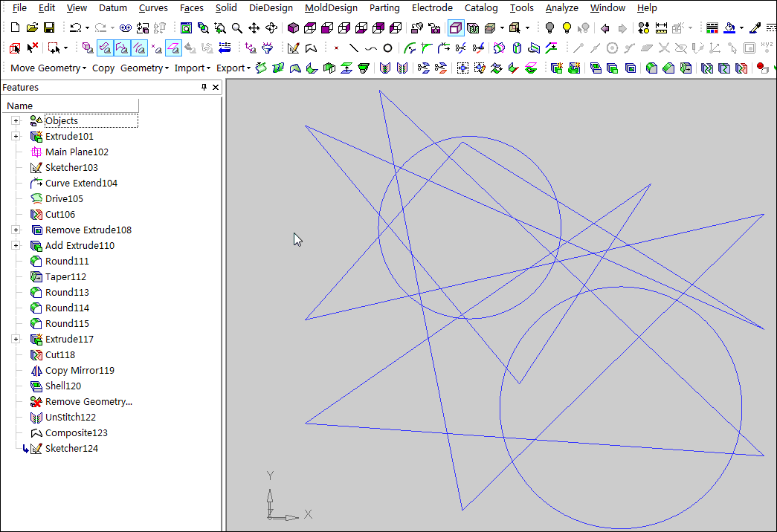Image resolution: width=777 pixels, height=532 pixels.
Task: Expand the Add Extrude110 node
Action: click(16, 246)
